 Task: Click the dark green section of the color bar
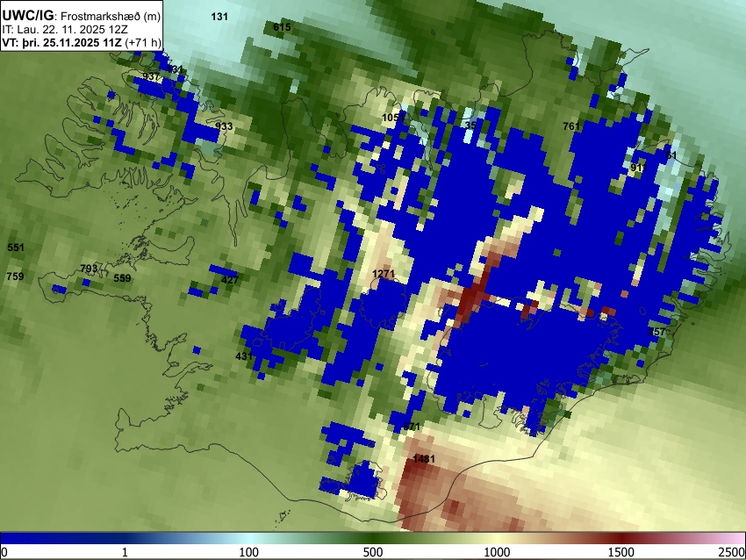[x=372, y=538]
